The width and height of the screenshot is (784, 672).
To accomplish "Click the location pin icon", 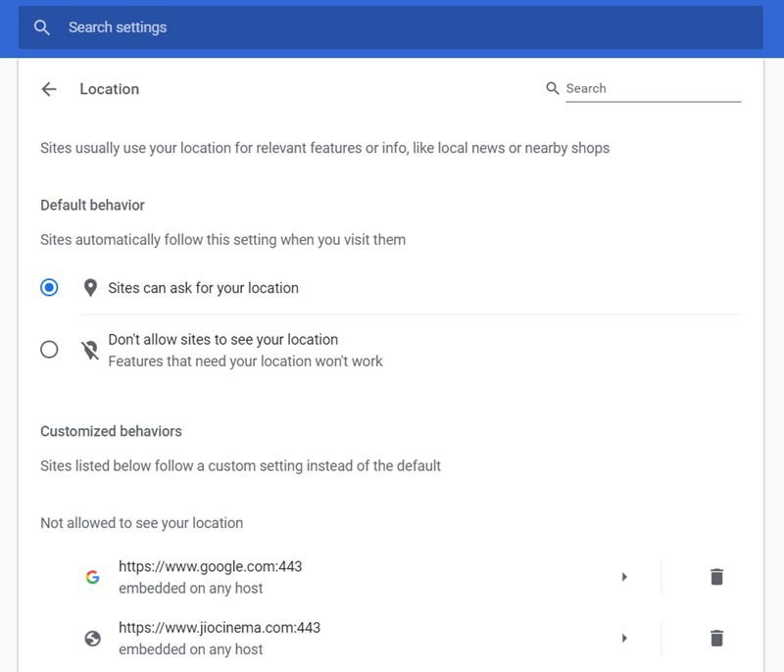I will point(89,288).
